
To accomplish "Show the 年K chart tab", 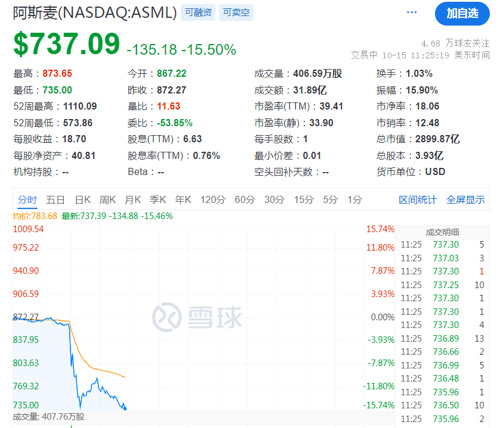I will coord(183,200).
